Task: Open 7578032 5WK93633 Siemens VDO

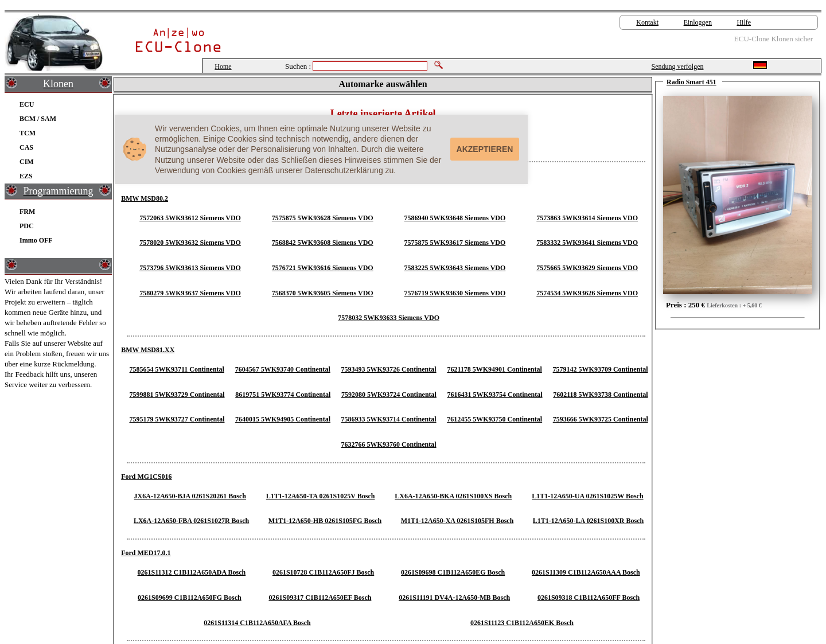Action: coord(388,318)
